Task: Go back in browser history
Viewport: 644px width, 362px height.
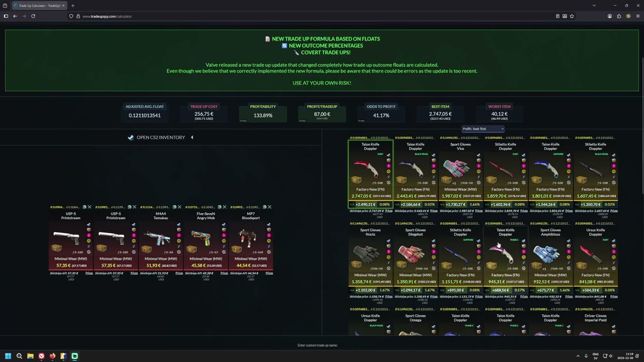Action: coord(15,16)
